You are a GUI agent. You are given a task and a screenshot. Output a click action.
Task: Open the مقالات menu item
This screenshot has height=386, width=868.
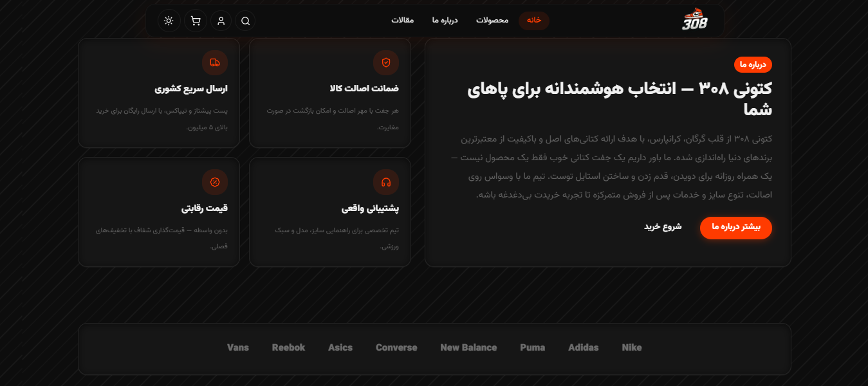click(x=402, y=21)
